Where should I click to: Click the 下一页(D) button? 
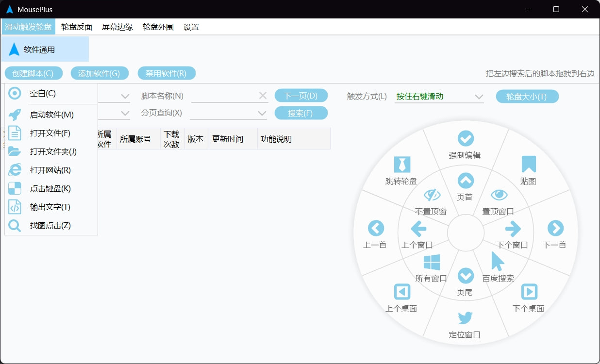click(301, 96)
